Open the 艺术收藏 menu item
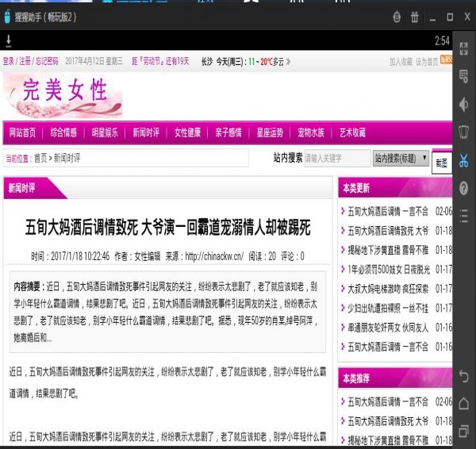 coord(352,132)
